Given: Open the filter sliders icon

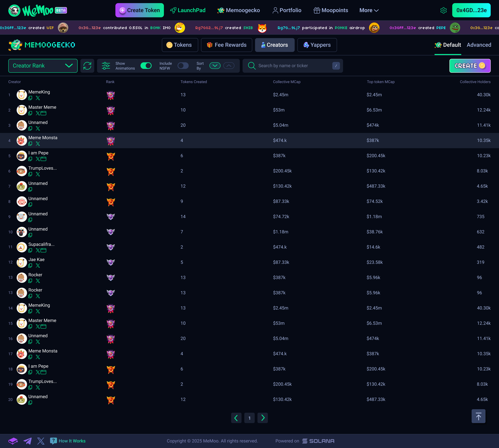Looking at the screenshot, I should [106, 66].
